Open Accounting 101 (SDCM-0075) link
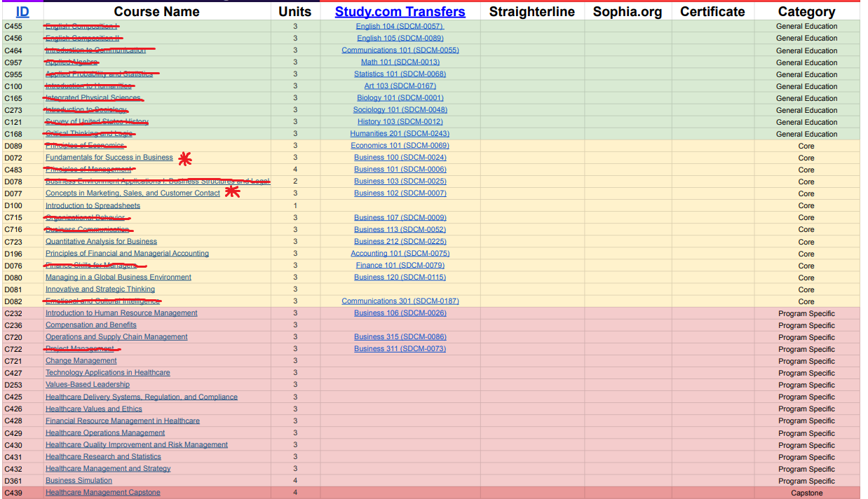 pos(400,254)
